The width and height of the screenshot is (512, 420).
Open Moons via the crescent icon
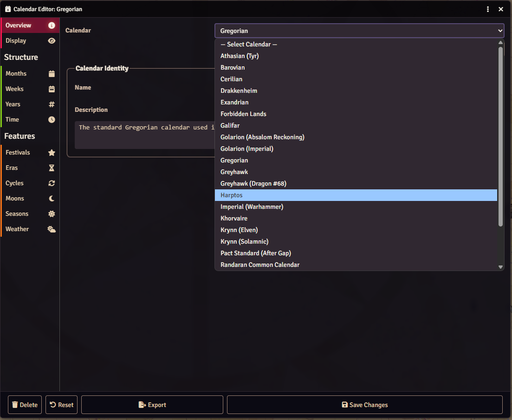click(51, 198)
